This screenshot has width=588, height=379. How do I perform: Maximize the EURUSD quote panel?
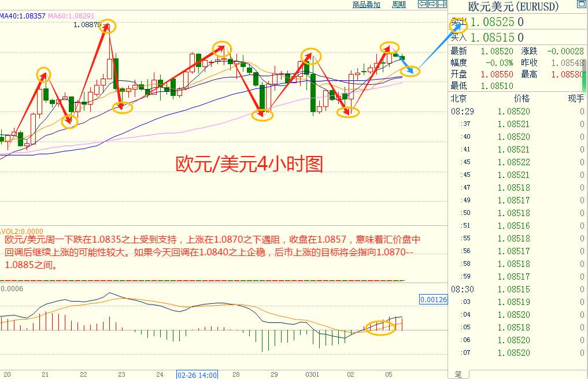(x=581, y=5)
